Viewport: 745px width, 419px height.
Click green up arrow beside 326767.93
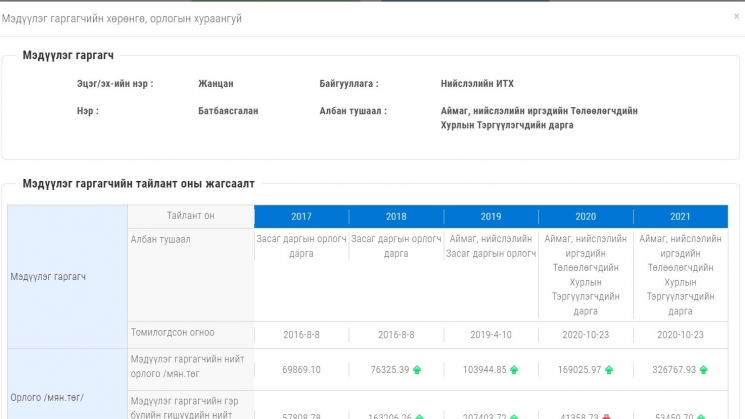pyautogui.click(x=703, y=370)
